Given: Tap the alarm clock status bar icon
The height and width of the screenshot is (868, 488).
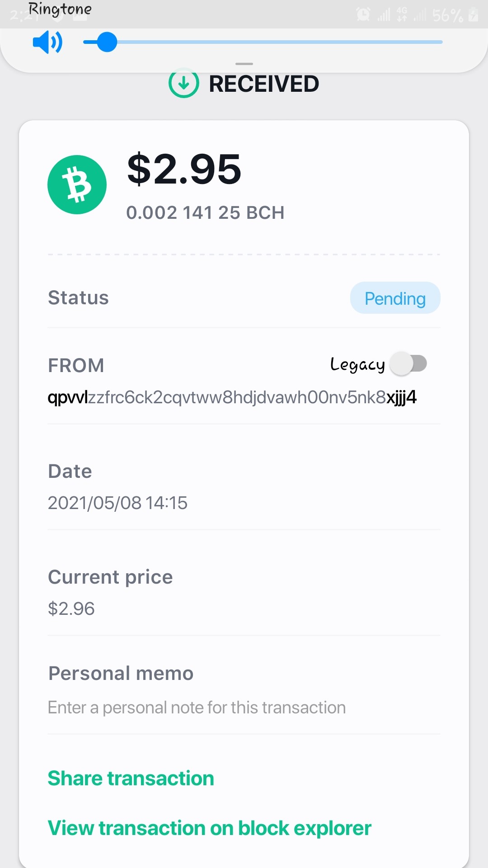Looking at the screenshot, I should point(363,14).
